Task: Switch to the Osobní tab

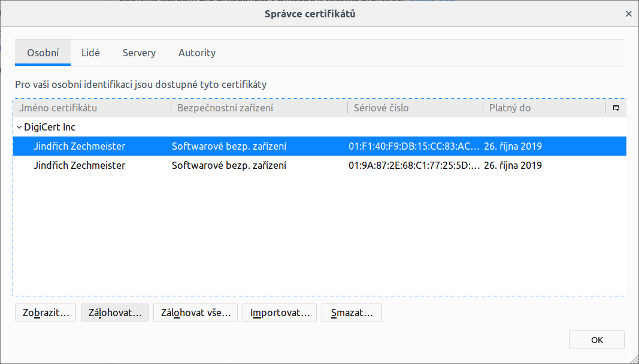Action: click(x=43, y=53)
